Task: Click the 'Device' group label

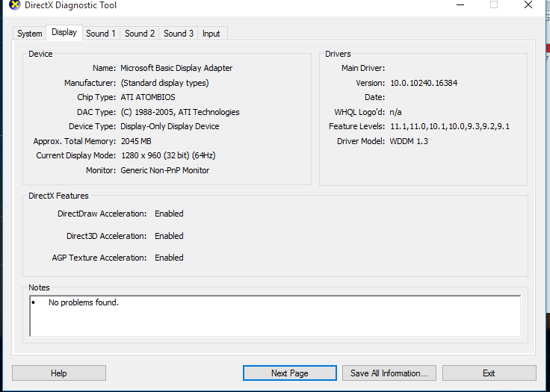Action: [40, 54]
